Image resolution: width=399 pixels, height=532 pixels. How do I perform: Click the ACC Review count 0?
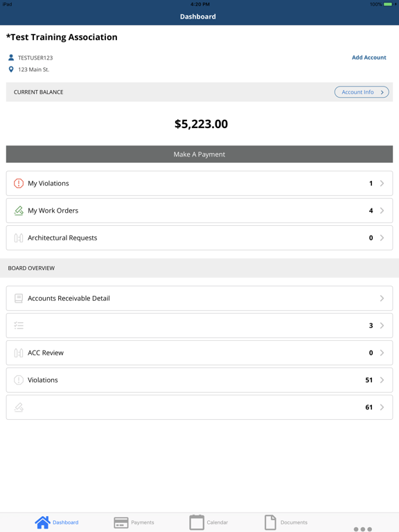coord(371,353)
